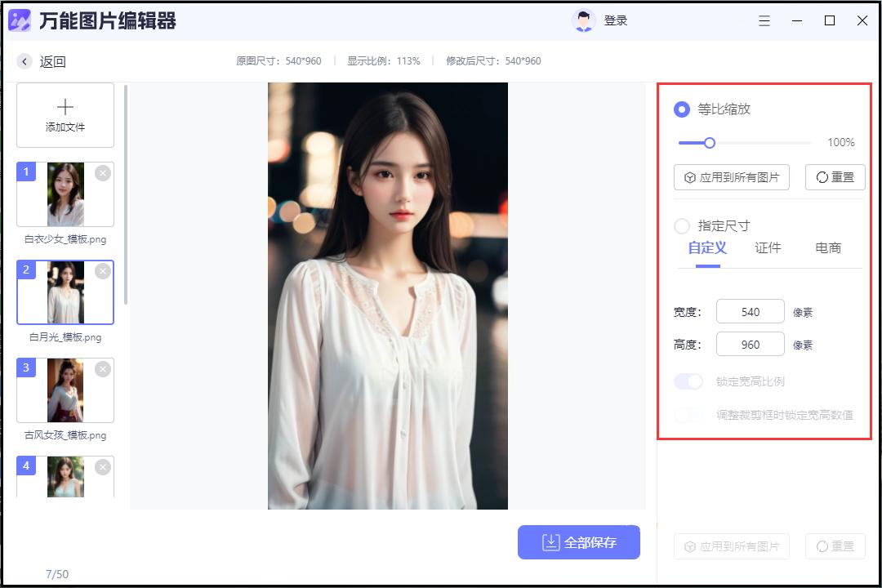This screenshot has width=882, height=588.
Task: Click the 白月光_模板.png file name
Action: point(65,337)
